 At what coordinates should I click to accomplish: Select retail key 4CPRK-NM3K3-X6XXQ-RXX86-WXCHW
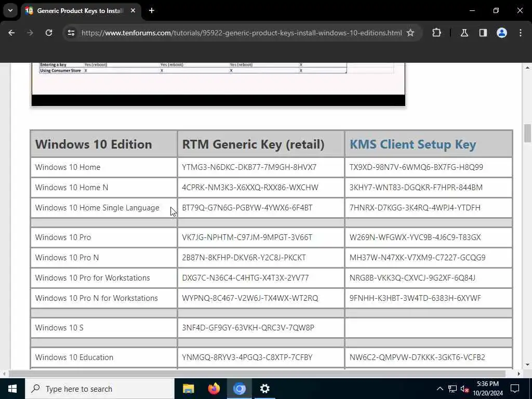point(250,187)
